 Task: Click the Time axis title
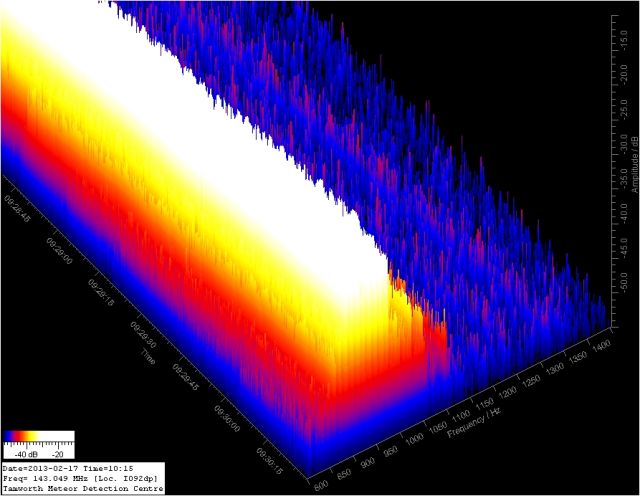click(x=147, y=356)
